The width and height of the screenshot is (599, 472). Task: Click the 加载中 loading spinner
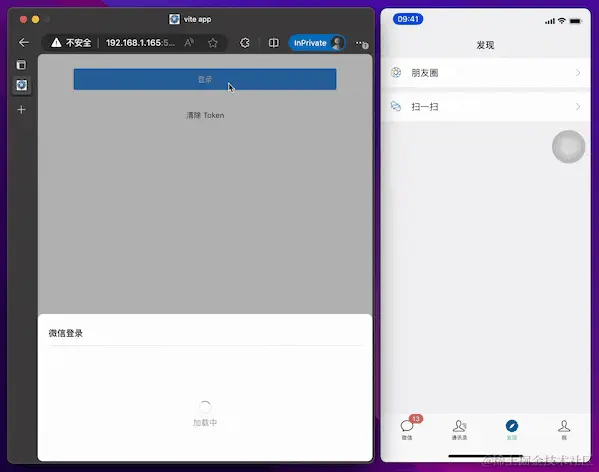[205, 407]
